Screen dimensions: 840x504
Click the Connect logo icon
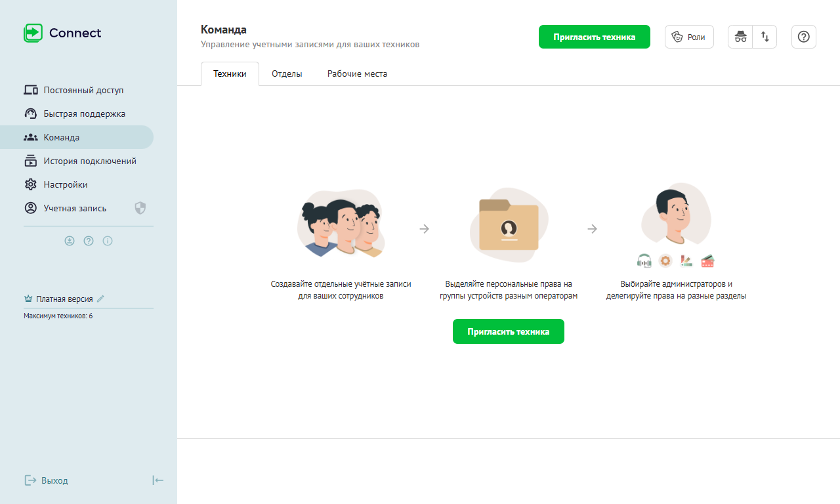(33, 33)
